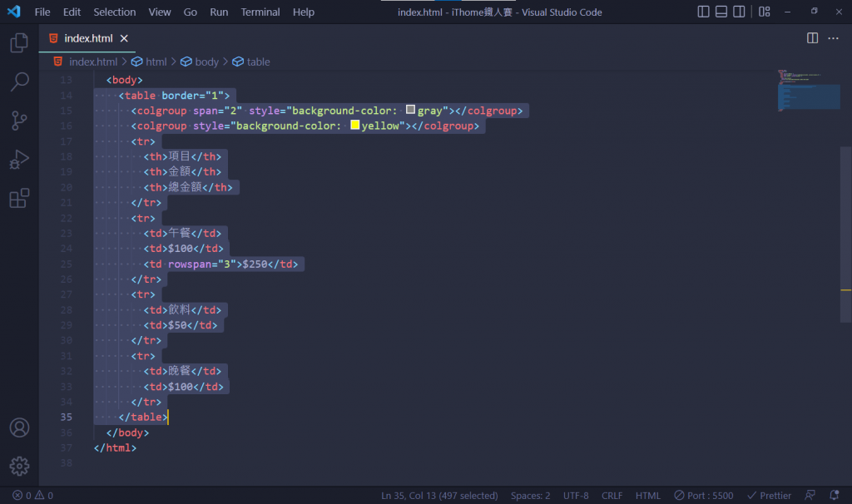Open the Selection menu
Screen dimensions: 852x504
[x=115, y=12]
